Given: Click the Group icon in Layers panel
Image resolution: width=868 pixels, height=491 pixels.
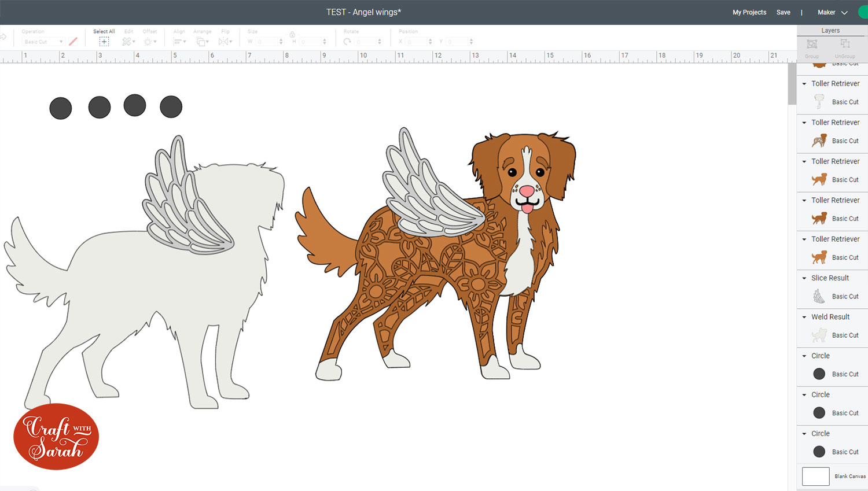Looking at the screenshot, I should tap(812, 45).
